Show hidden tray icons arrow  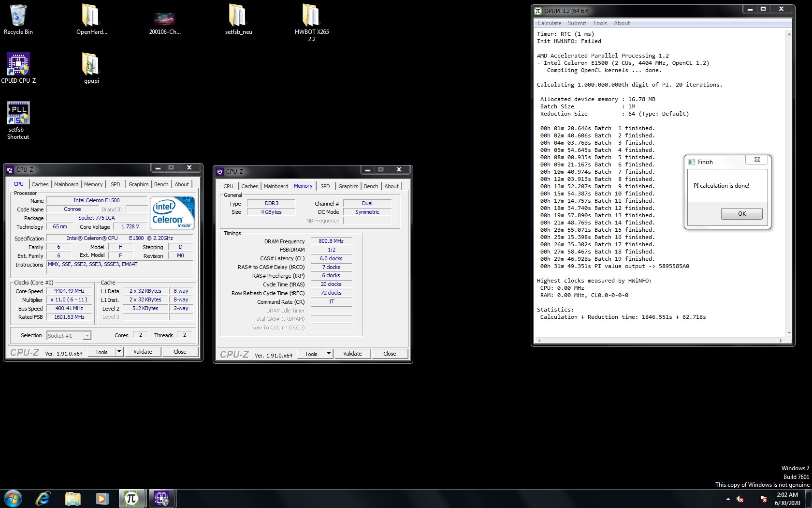pyautogui.click(x=728, y=499)
